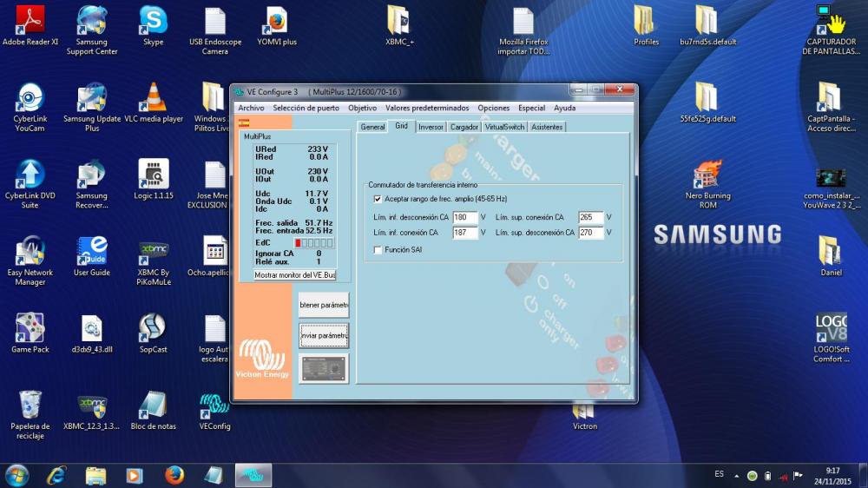
Task: Open Samsung Update Plus icon
Action: pos(92,108)
